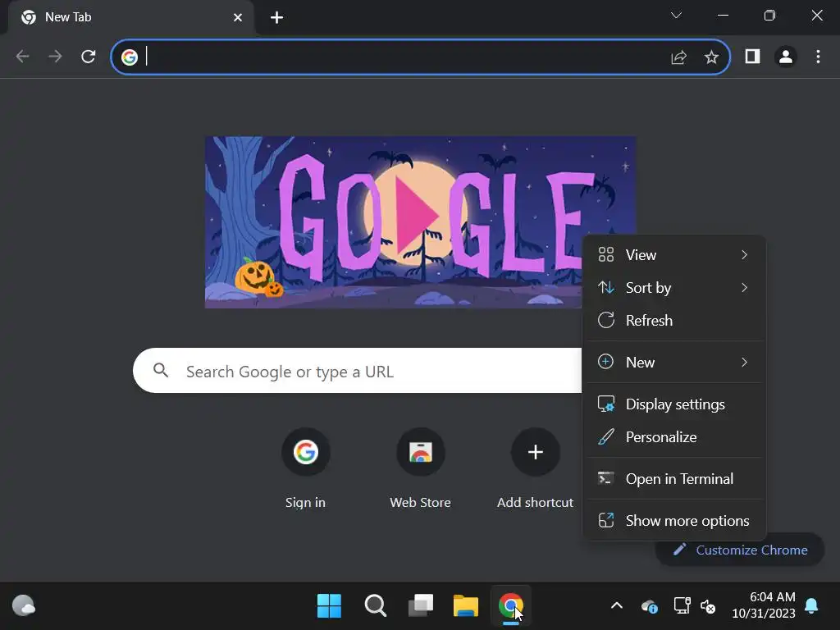
Task: Open Display settings from context menu
Action: [x=674, y=404]
